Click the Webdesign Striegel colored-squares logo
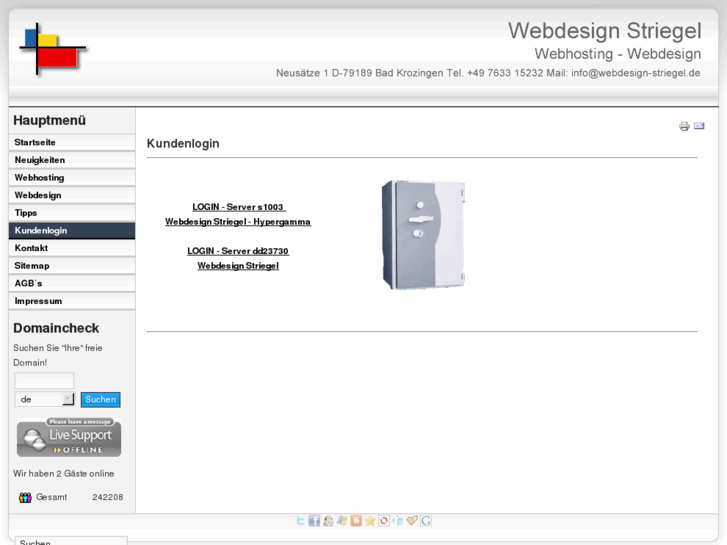The width and height of the screenshot is (727, 545). point(52,50)
